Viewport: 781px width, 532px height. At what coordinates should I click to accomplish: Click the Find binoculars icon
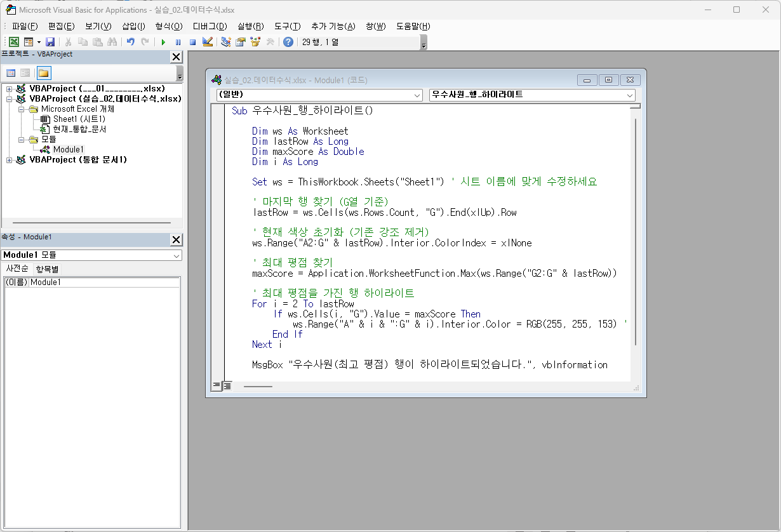pos(112,42)
